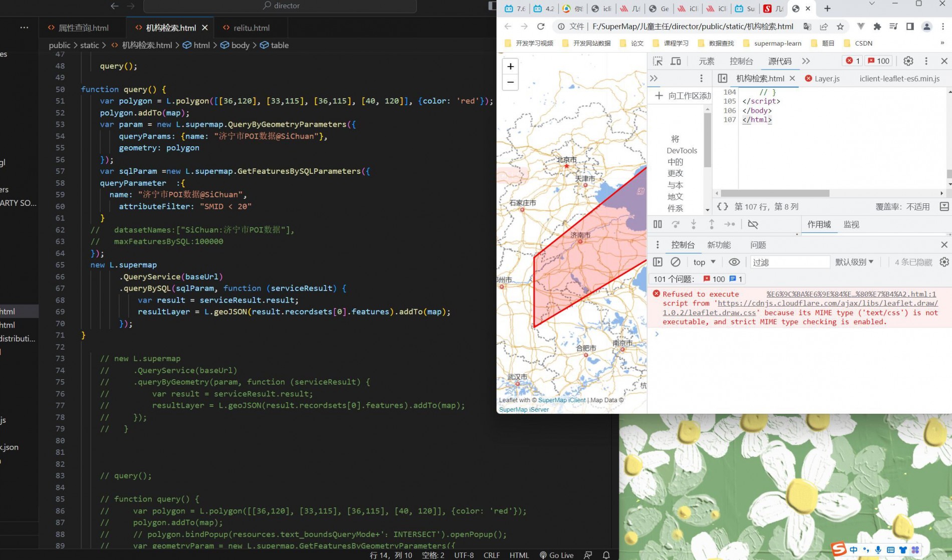Click the Step debugger button
Screen dimensions: 952x560
(x=730, y=224)
